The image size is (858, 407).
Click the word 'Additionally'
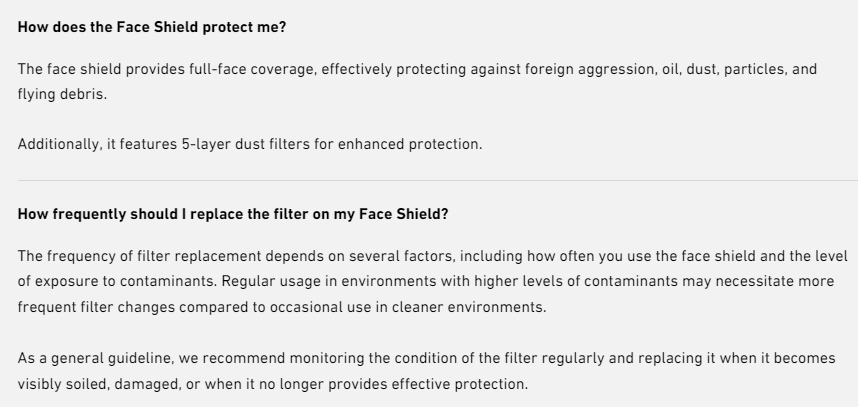(x=59, y=144)
